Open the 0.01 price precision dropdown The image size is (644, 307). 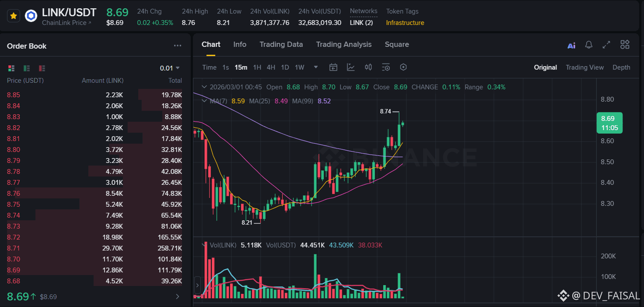point(170,68)
